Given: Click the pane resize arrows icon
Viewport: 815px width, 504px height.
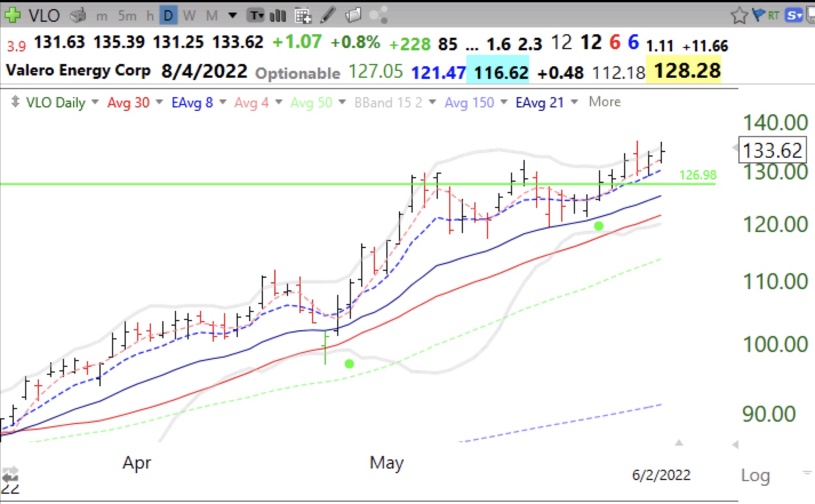Looking at the screenshot, I should (15, 102).
